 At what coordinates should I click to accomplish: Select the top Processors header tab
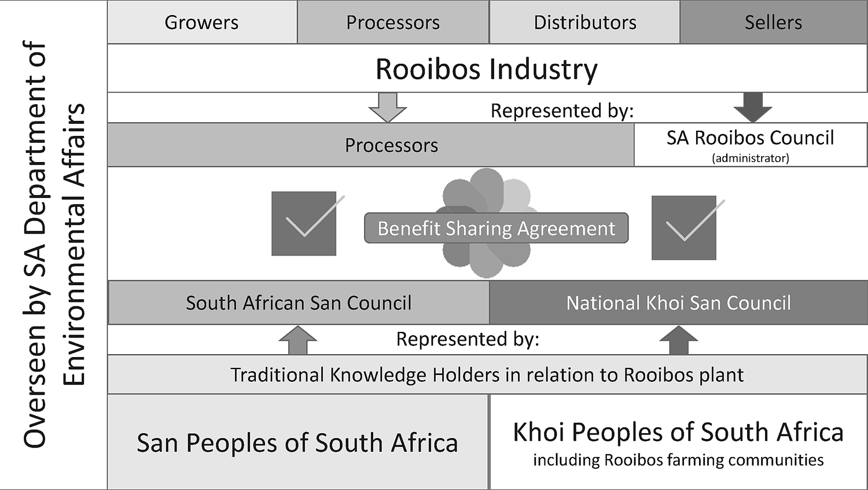pyautogui.click(x=393, y=23)
